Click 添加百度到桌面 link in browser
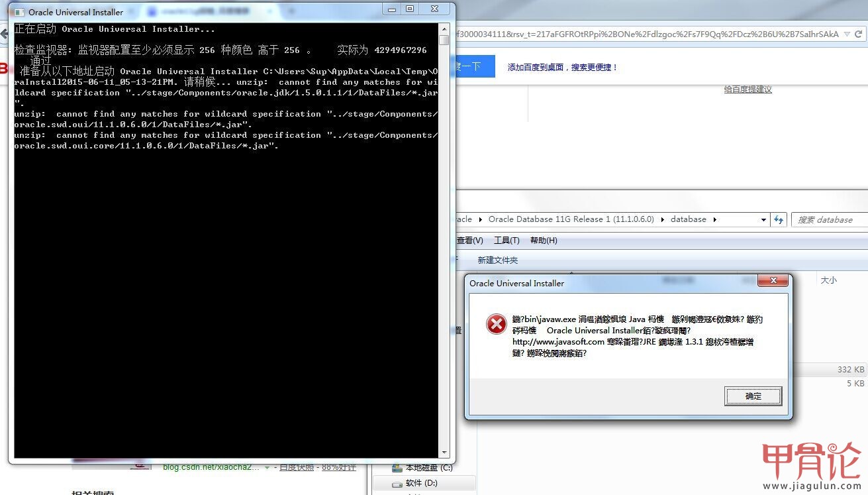Screen dimensions: 868x495 tap(562, 68)
